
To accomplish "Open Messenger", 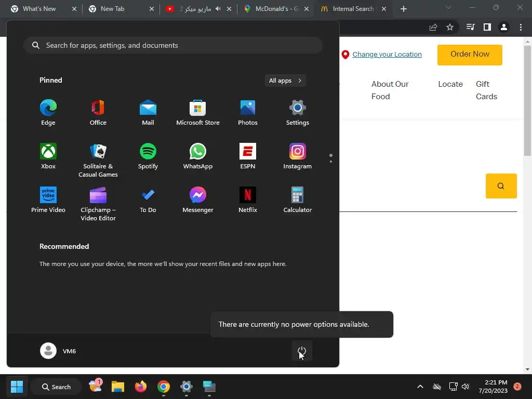I will 198,200.
